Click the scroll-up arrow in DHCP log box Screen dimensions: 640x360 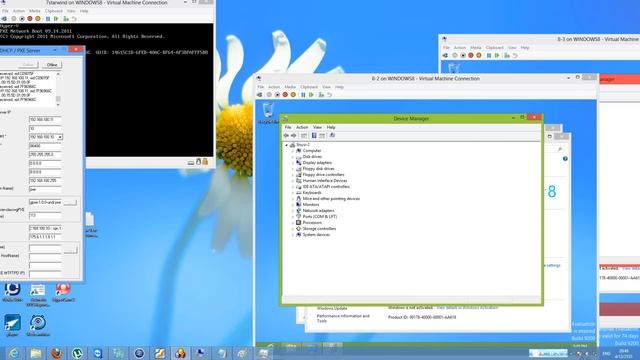(58, 74)
